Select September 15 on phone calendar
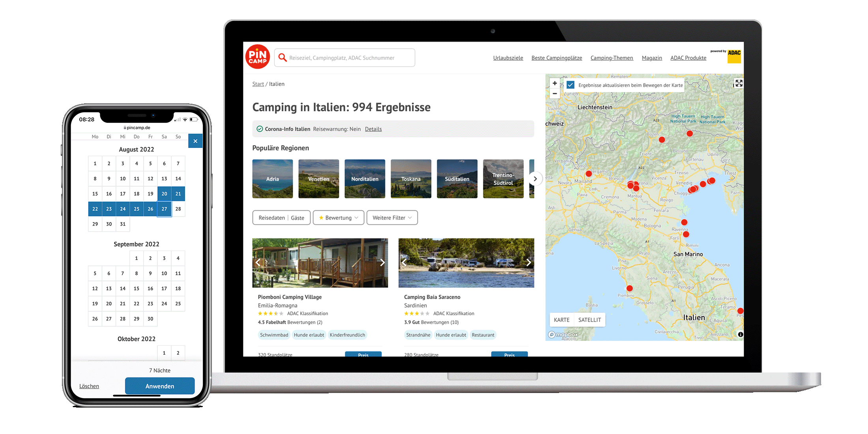The width and height of the screenshot is (868, 434). tap(137, 288)
